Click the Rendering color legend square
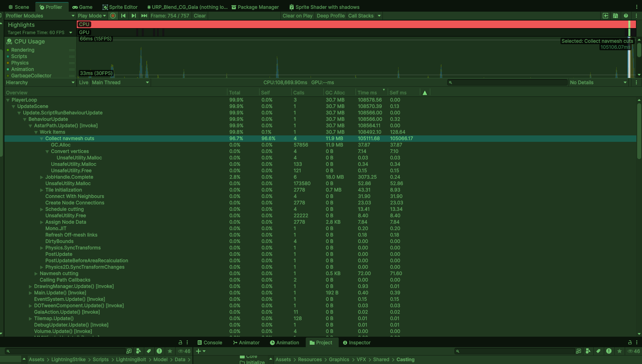This screenshot has width=642, height=364. [8, 50]
